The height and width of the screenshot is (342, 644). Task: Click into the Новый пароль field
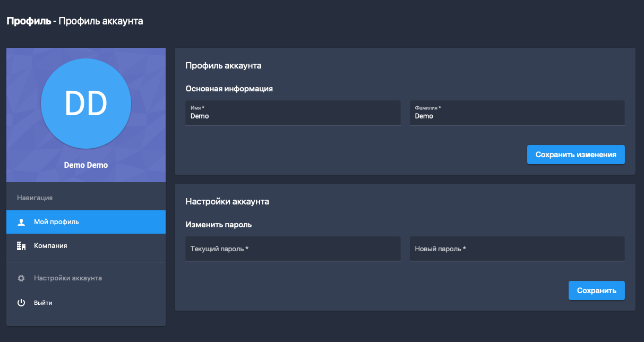pos(517,249)
